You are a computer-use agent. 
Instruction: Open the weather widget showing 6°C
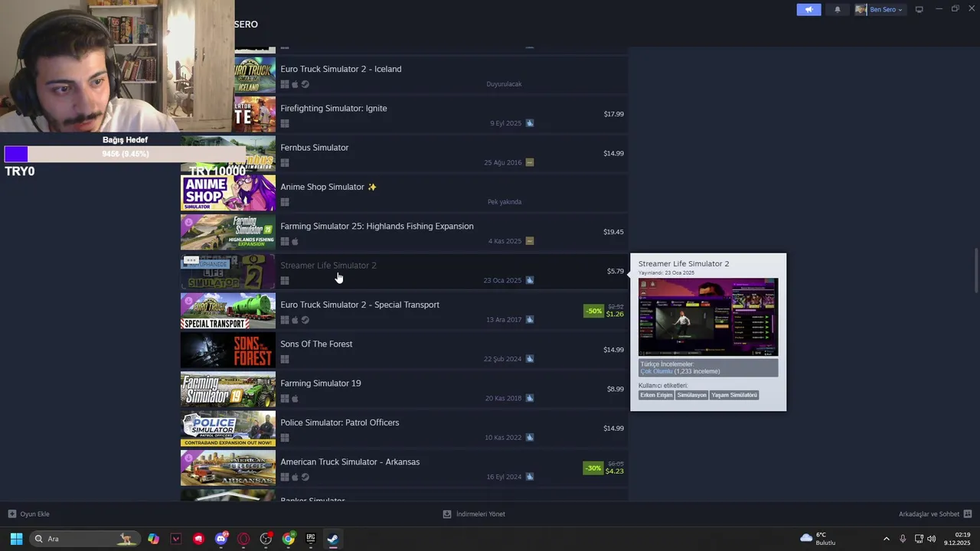818,539
